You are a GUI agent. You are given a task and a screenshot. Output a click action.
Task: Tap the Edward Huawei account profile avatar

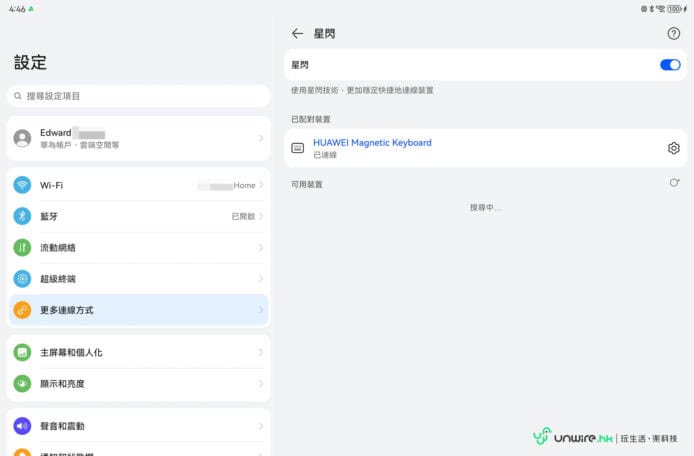[22, 138]
